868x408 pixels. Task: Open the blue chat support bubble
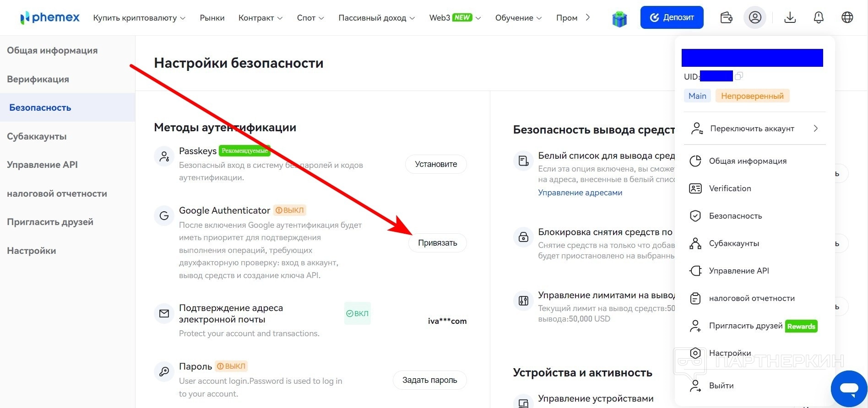point(848,388)
